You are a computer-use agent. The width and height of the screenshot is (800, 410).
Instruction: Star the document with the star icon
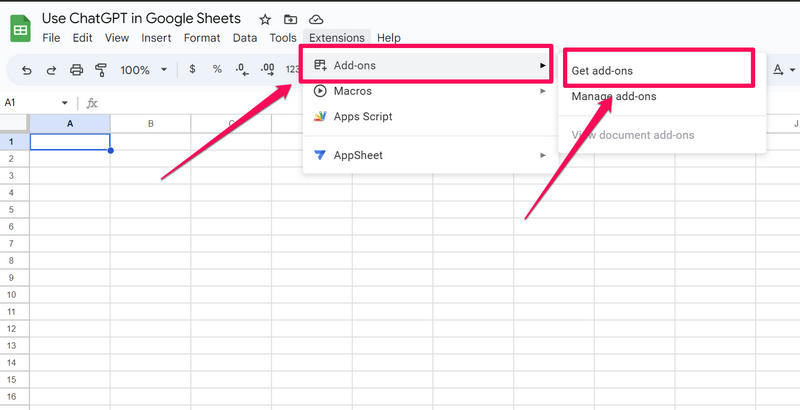click(x=265, y=19)
